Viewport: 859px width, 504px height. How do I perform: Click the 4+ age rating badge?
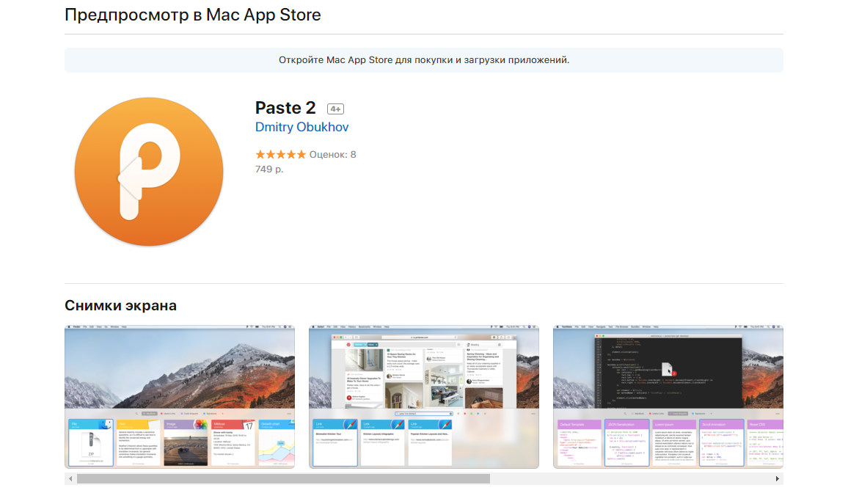(x=335, y=109)
